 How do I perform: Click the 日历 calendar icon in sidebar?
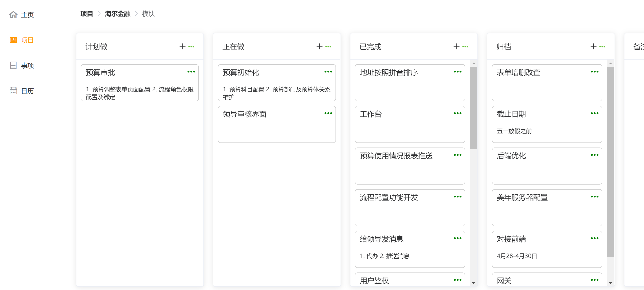click(x=13, y=91)
